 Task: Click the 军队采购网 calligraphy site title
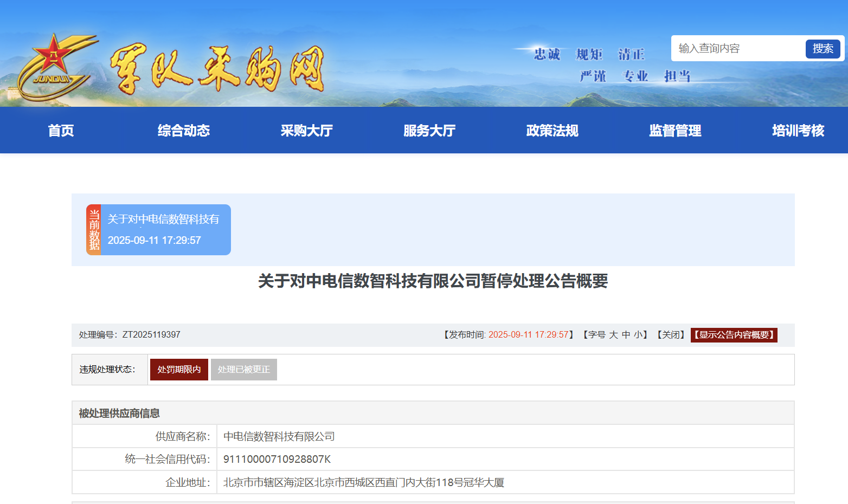[217, 69]
